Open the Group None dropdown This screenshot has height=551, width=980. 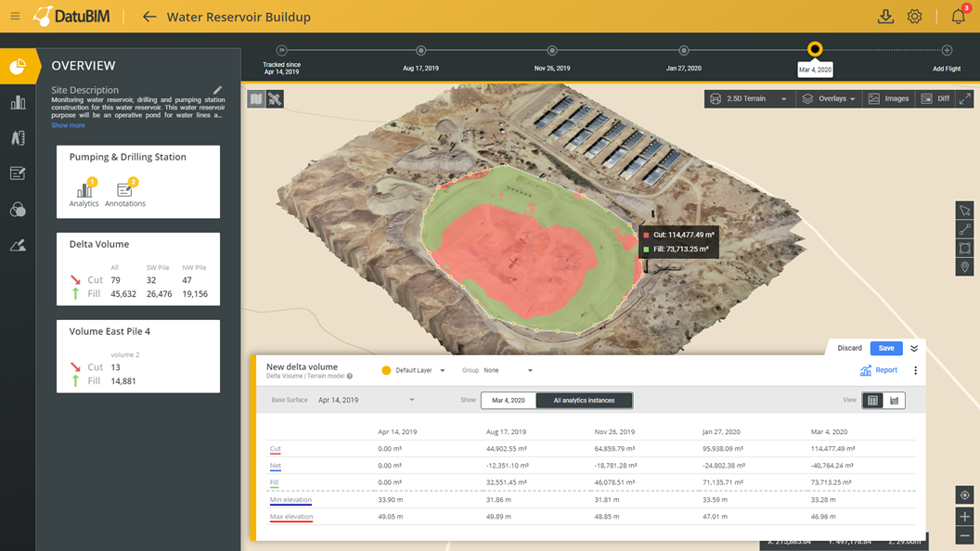(508, 370)
